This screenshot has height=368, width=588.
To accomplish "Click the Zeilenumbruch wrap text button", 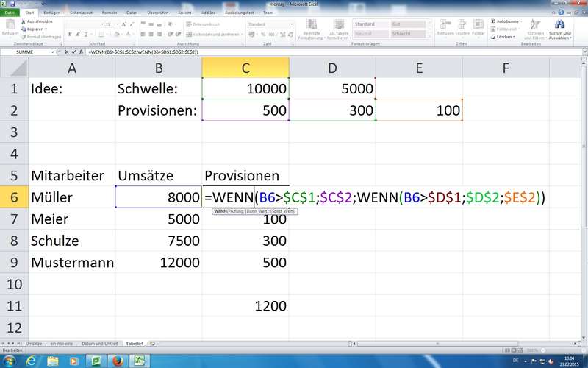I will [x=203, y=24].
